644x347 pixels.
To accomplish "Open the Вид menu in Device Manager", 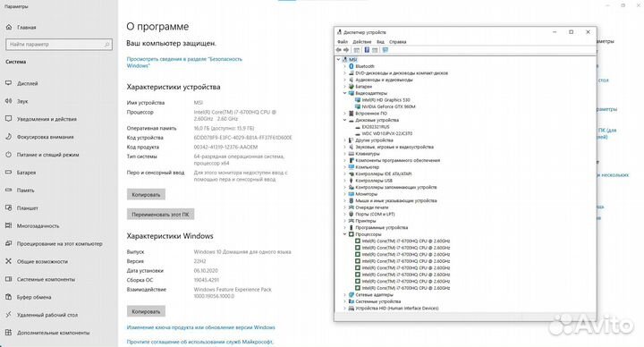I will coord(380,42).
